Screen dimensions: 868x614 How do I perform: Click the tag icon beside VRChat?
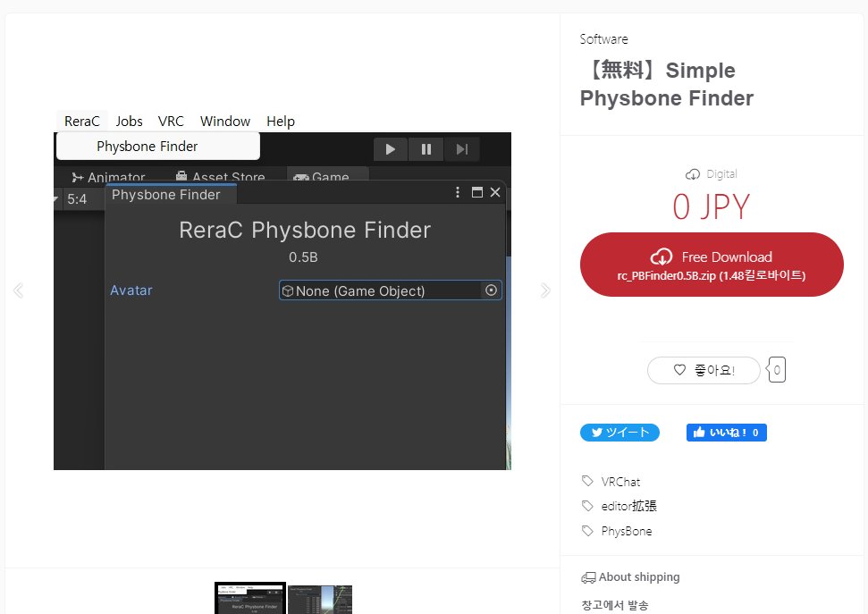point(587,481)
